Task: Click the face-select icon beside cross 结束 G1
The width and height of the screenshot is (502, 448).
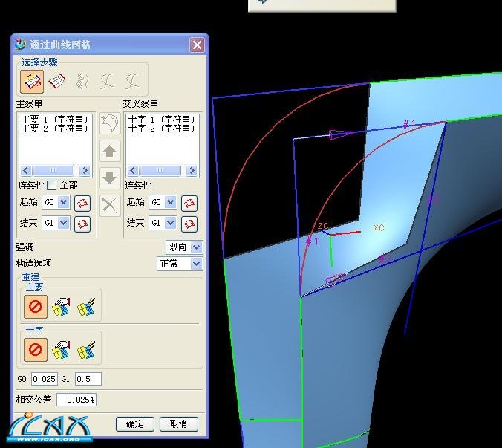Action: click(189, 223)
